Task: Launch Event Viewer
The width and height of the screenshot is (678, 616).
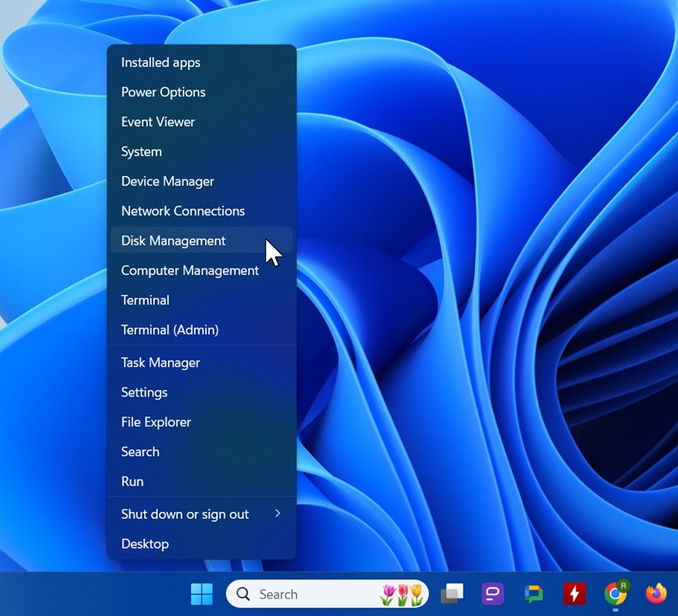Action: coord(201,122)
